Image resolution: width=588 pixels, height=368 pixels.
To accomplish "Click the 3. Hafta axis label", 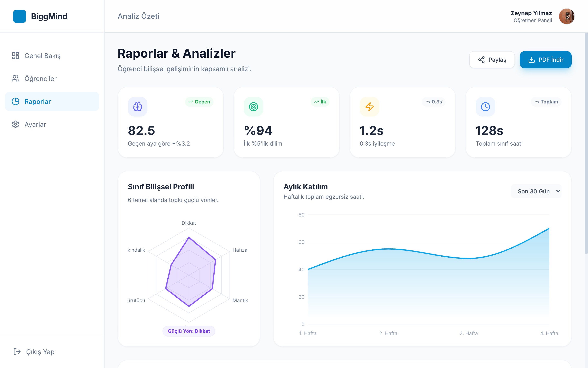I will [469, 333].
